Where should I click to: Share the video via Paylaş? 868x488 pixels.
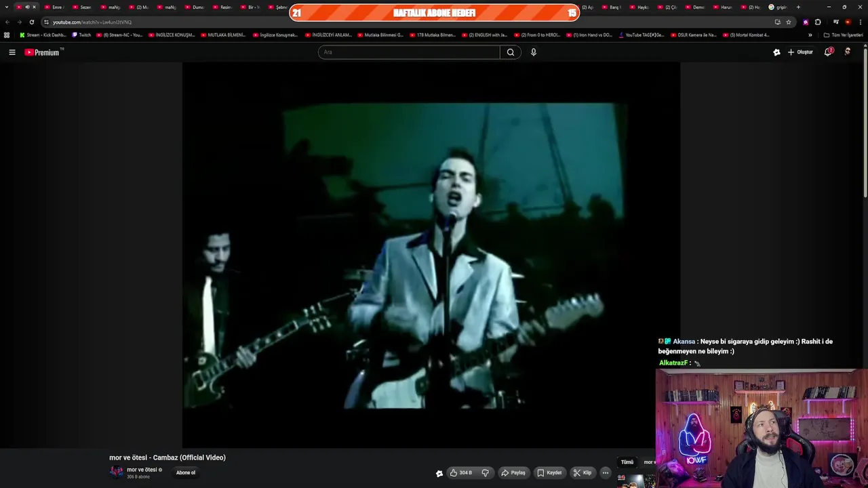pyautogui.click(x=513, y=472)
